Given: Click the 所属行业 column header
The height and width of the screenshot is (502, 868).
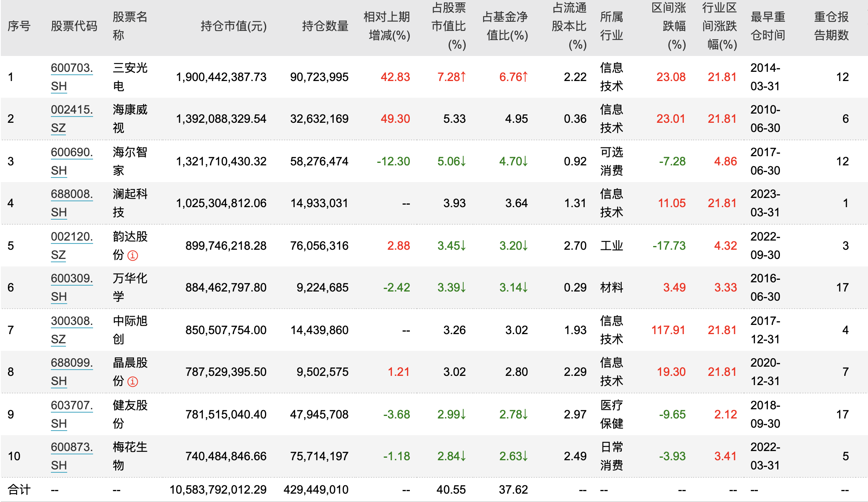Looking at the screenshot, I should [x=612, y=26].
